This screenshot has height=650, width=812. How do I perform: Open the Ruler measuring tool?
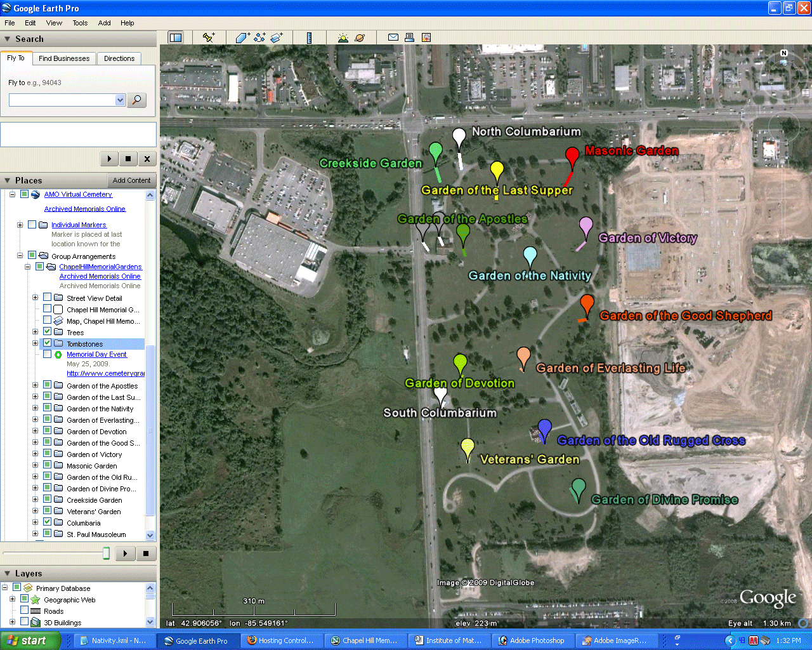(x=309, y=38)
